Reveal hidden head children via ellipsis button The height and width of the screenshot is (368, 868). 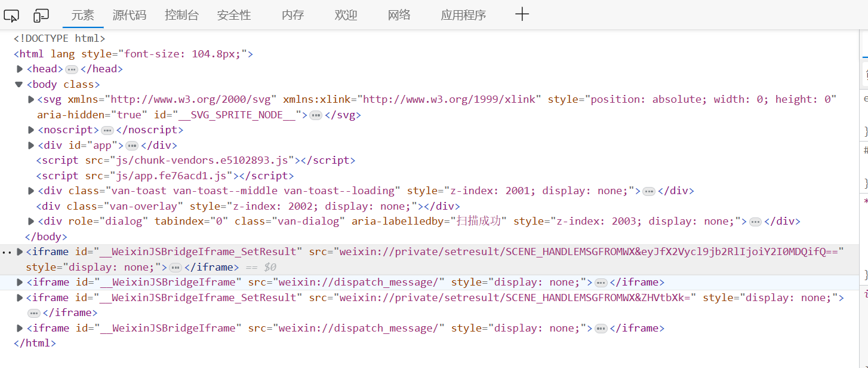pos(71,68)
